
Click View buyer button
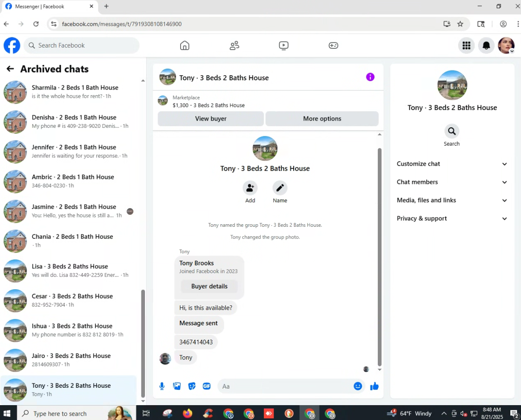pyautogui.click(x=211, y=118)
